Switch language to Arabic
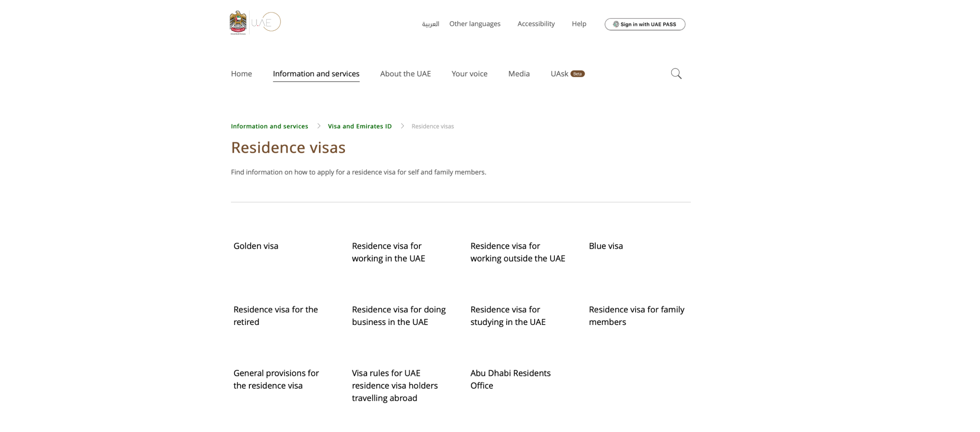 coord(430,24)
